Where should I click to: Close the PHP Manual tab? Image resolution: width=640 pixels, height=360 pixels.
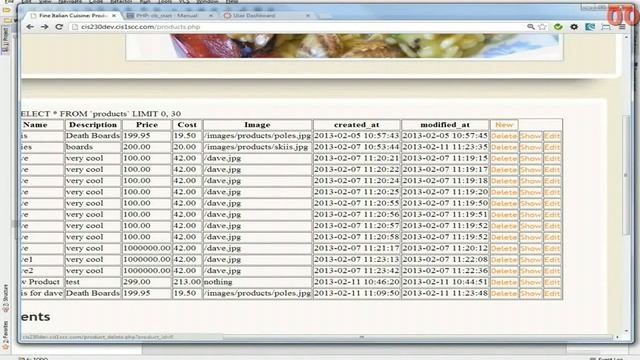pyautogui.click(x=211, y=16)
